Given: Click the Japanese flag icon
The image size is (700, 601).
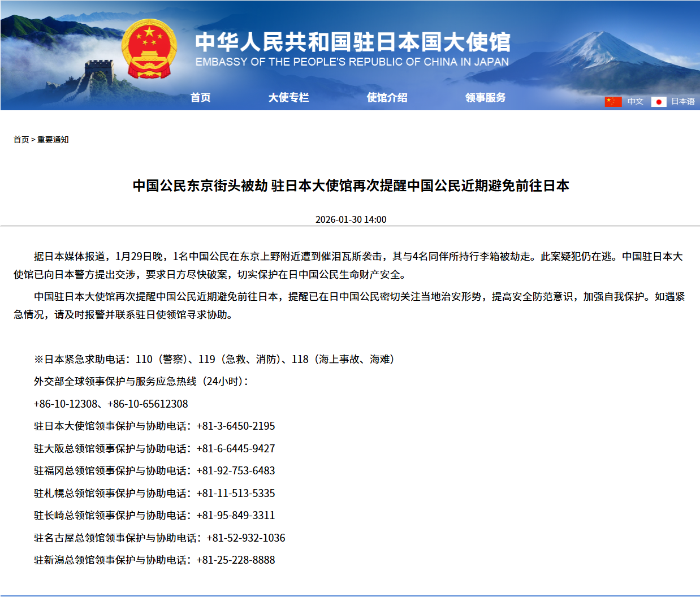Looking at the screenshot, I should click(x=659, y=102).
